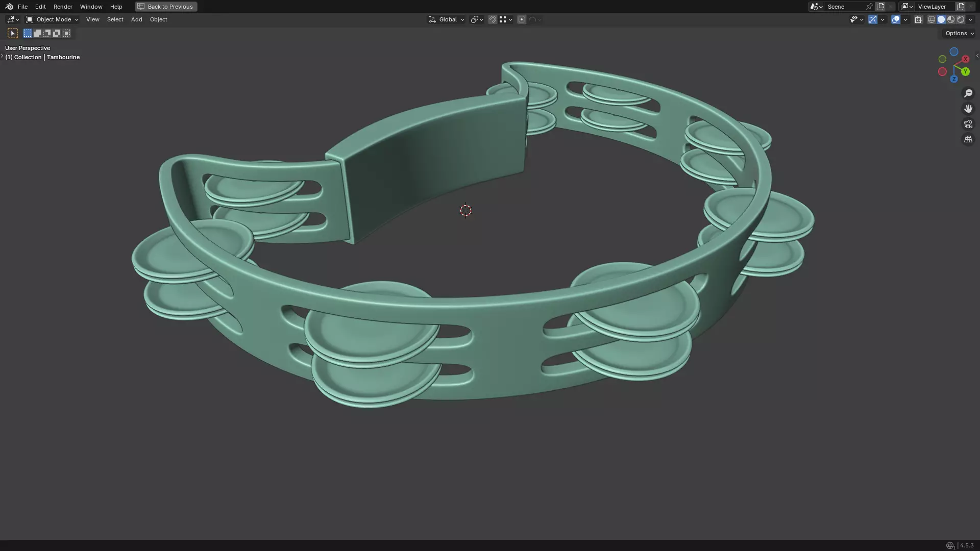Open the Render menu
980x551 pixels.
63,7
